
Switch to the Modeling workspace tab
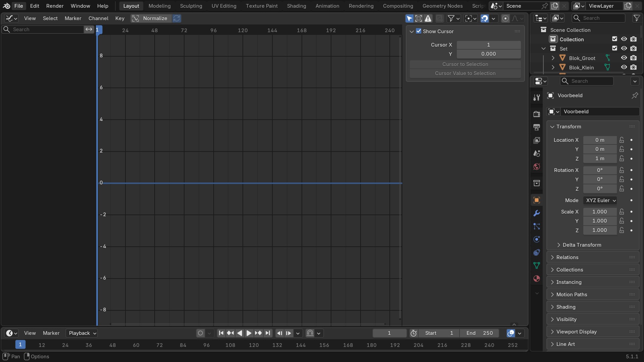159,6
